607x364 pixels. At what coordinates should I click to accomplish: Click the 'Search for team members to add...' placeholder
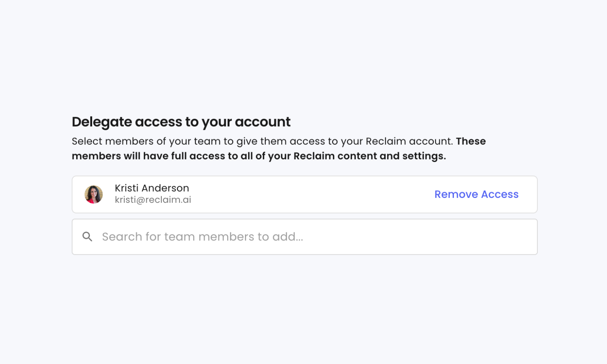point(202,237)
